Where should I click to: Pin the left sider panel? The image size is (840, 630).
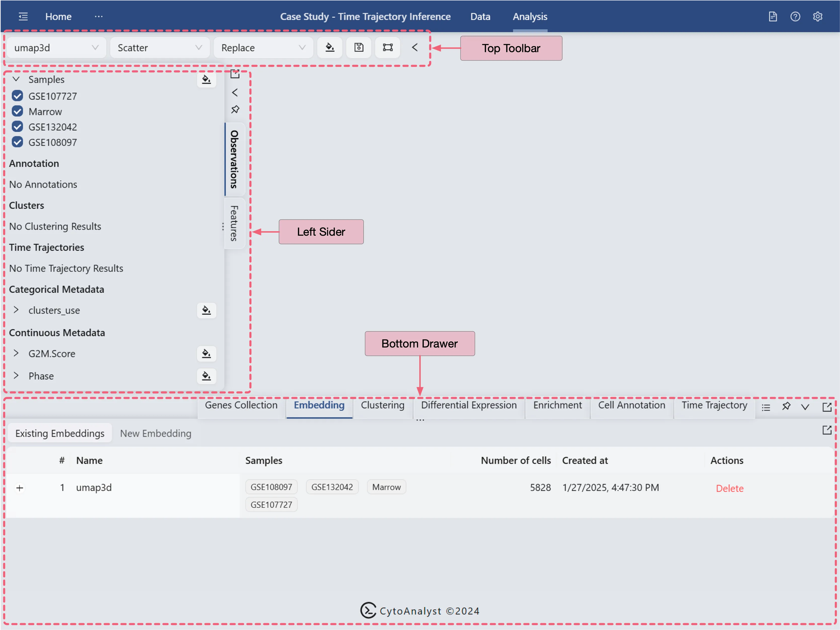pyautogui.click(x=235, y=109)
